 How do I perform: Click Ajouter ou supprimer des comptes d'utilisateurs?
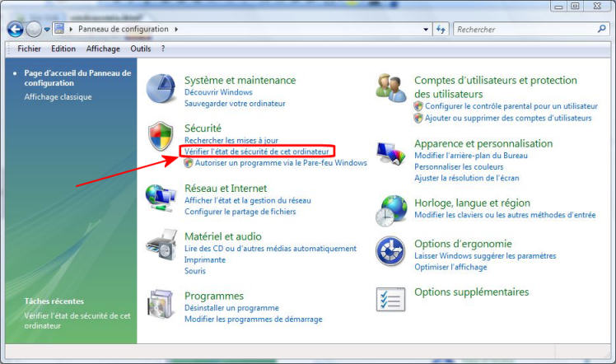pos(508,118)
